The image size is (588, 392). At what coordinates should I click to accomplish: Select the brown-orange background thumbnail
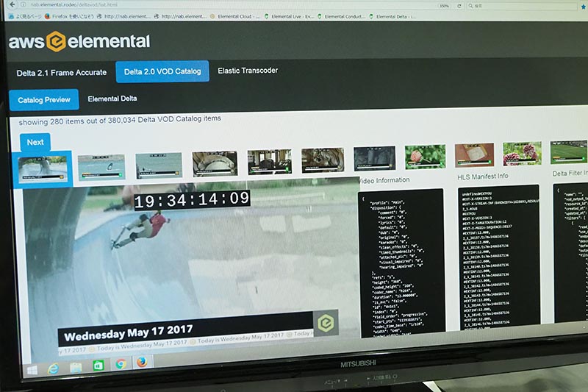(x=474, y=154)
